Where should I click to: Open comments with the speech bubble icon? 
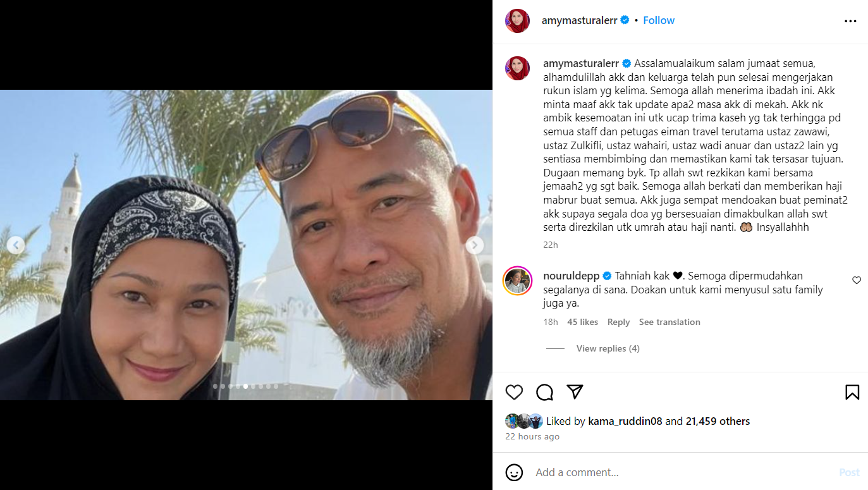[544, 393]
